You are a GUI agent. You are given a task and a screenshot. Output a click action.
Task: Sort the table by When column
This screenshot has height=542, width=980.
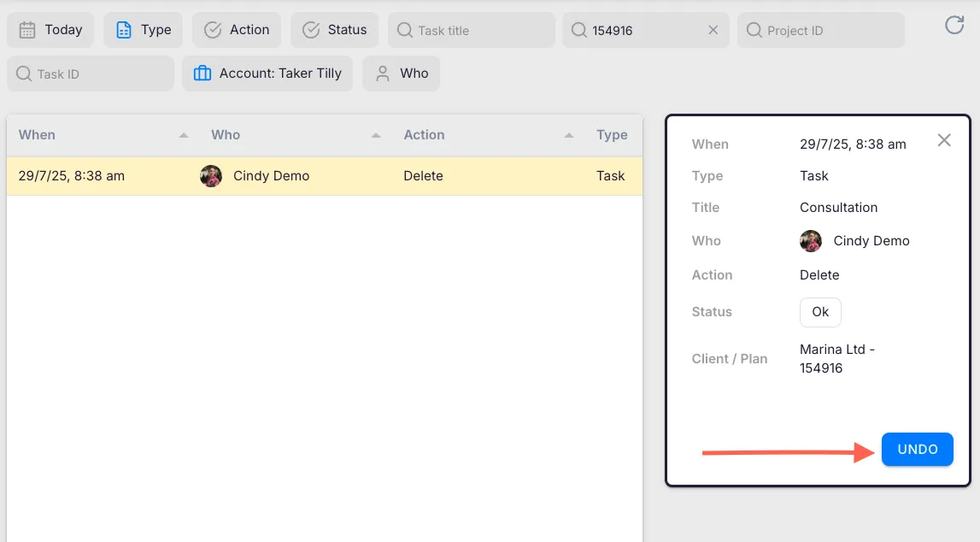184,135
